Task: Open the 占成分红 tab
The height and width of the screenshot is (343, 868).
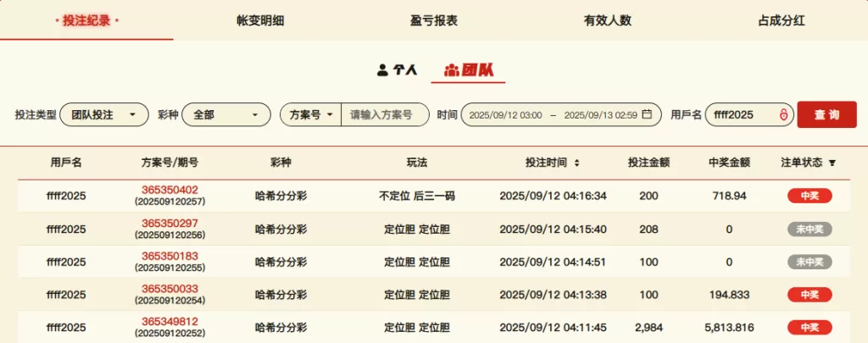Action: pos(781,21)
